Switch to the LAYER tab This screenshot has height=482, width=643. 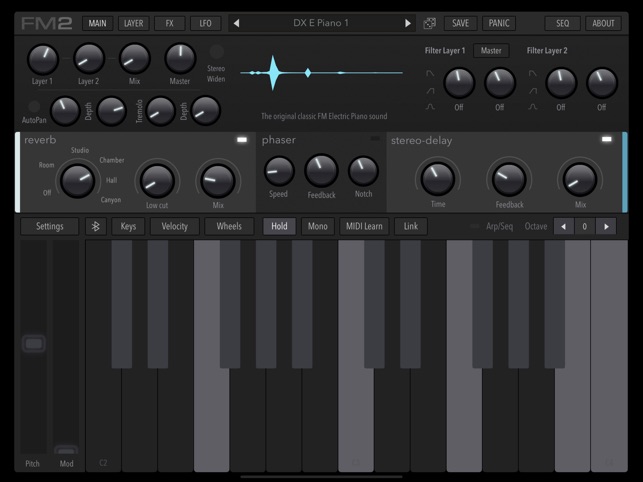click(x=134, y=23)
